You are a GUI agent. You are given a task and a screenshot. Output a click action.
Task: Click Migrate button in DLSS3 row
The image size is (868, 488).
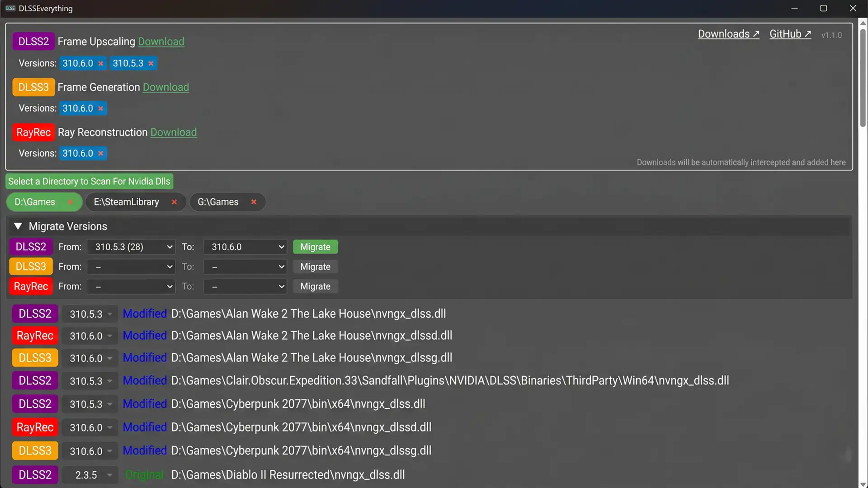[x=315, y=267]
